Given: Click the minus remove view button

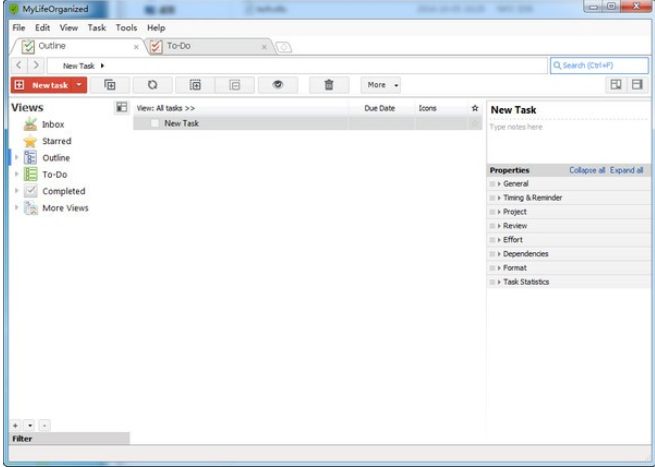Looking at the screenshot, I should pos(45,426).
